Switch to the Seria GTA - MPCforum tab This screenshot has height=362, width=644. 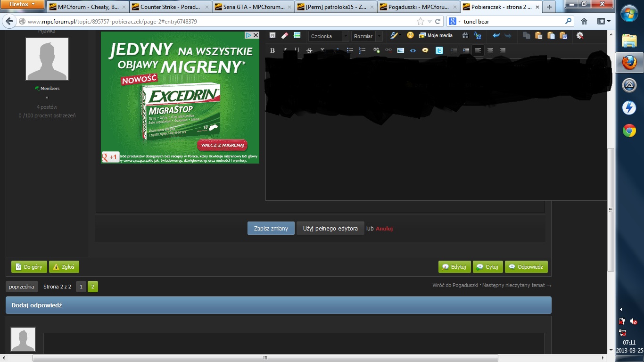pyautogui.click(x=253, y=7)
